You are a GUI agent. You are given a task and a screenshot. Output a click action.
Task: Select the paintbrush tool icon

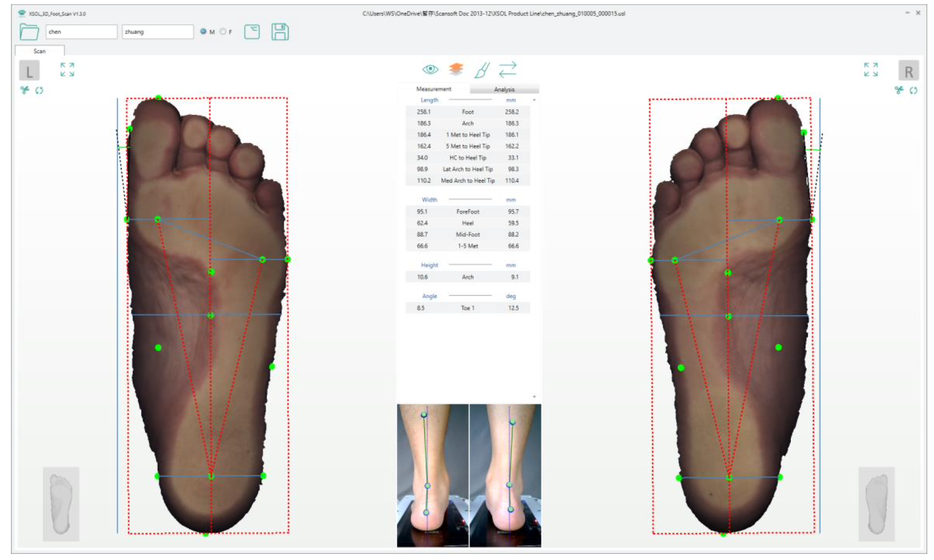482,70
